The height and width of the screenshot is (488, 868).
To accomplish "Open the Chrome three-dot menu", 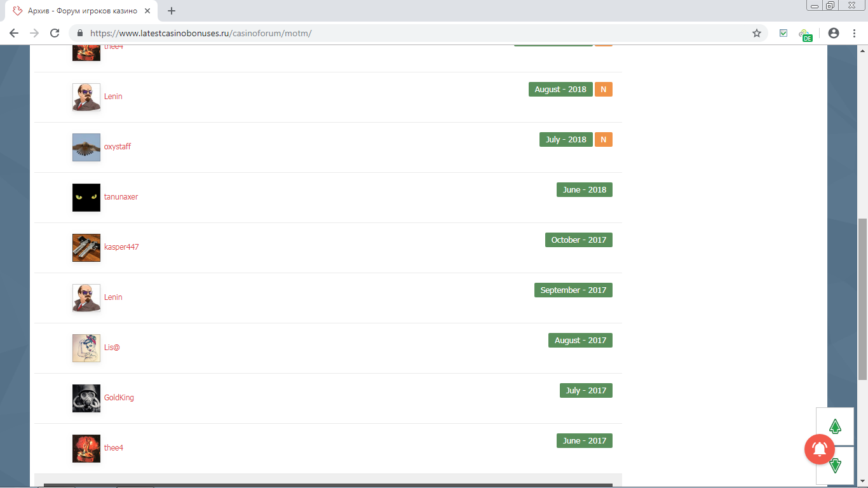I will pyautogui.click(x=855, y=33).
